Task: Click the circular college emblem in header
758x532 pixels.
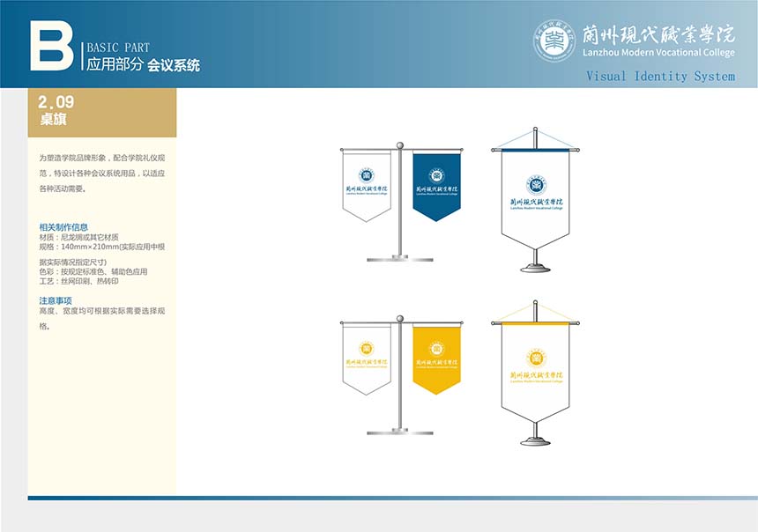Action: coord(554,41)
